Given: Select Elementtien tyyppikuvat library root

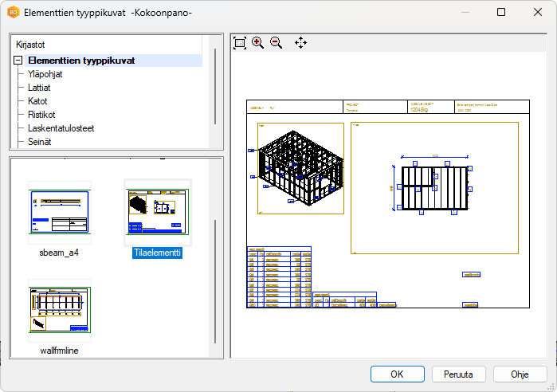Looking at the screenshot, I should (81, 61).
